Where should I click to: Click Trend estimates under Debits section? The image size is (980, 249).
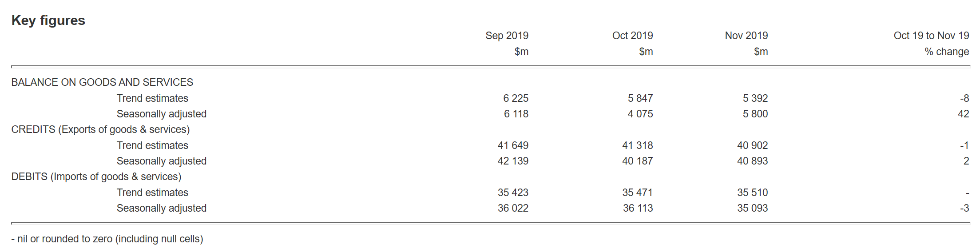coord(152,193)
